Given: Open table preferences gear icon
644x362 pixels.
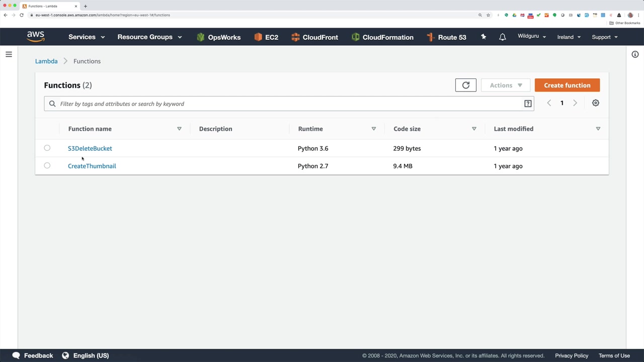Looking at the screenshot, I should pyautogui.click(x=595, y=103).
